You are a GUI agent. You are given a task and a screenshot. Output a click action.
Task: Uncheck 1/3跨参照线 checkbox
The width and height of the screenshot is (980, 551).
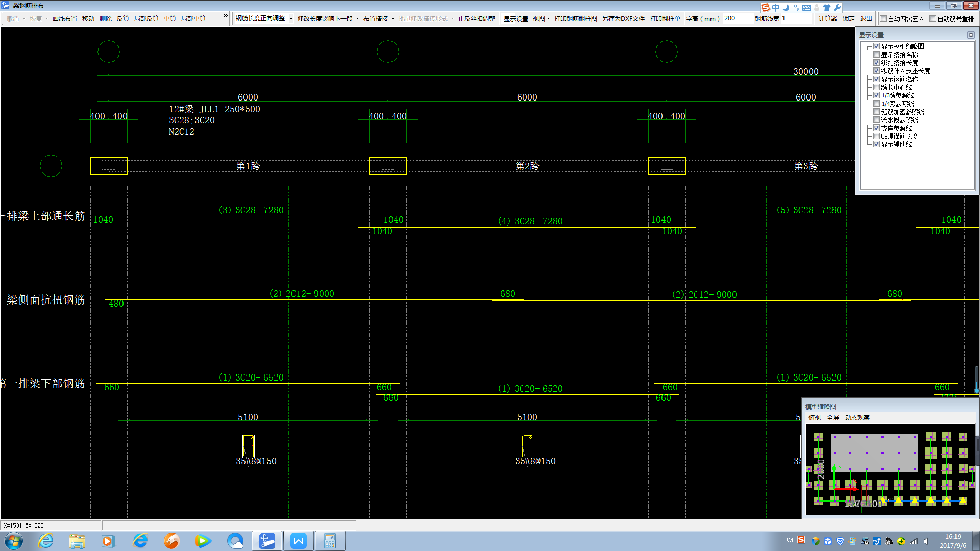pos(876,95)
